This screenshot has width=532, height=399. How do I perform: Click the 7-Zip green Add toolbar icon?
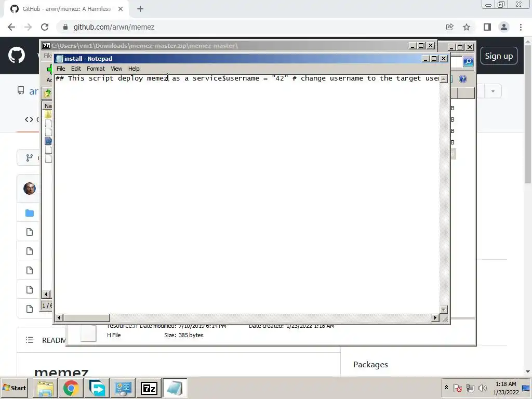pos(49,70)
